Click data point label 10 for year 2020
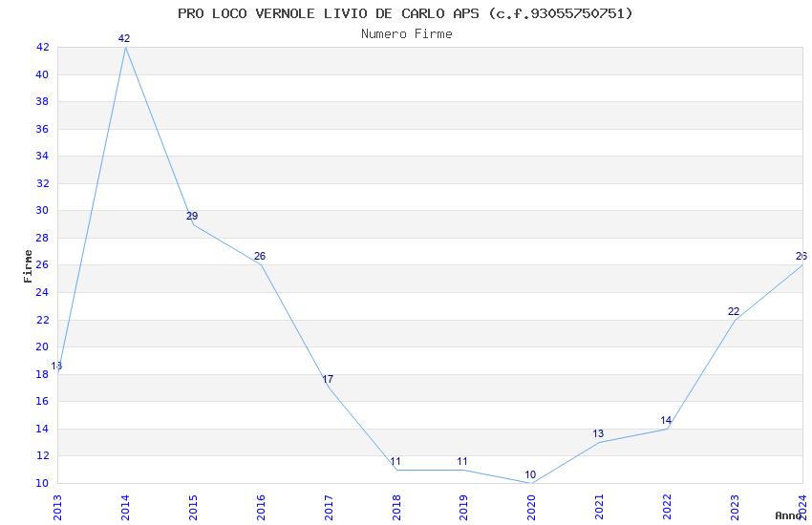This screenshot has height=525, width=812. click(x=530, y=474)
